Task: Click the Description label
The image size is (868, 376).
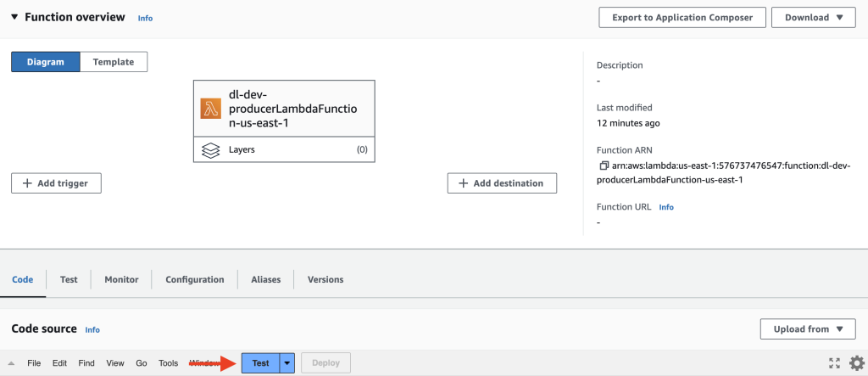Action: click(x=620, y=65)
